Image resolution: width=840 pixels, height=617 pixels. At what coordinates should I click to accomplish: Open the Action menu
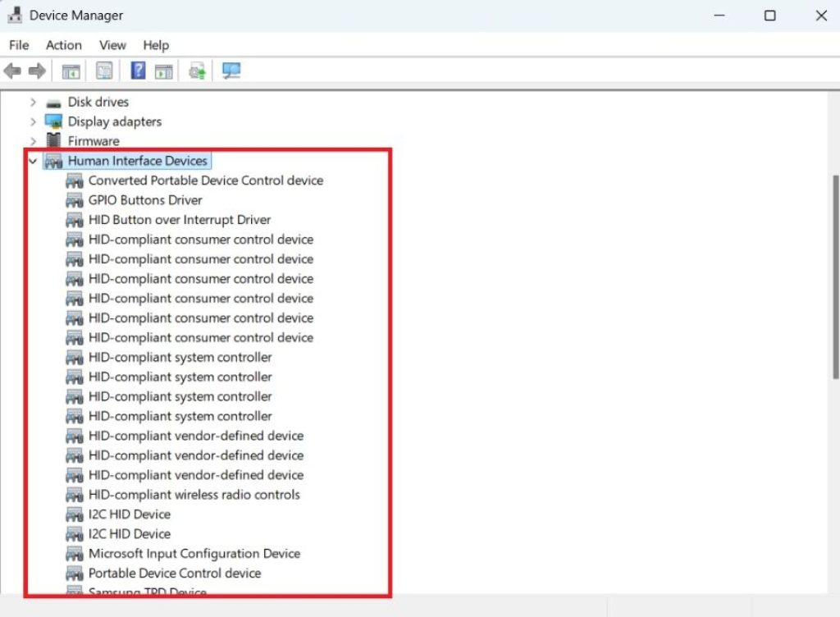coord(64,45)
